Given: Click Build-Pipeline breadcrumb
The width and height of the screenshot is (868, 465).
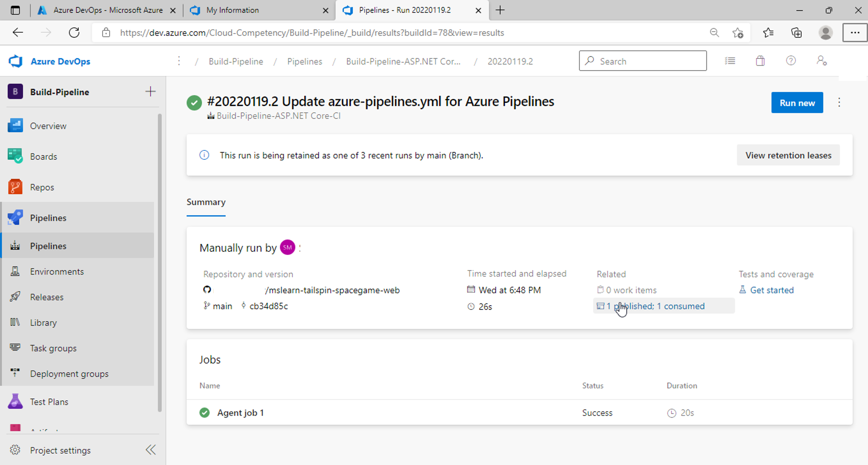Looking at the screenshot, I should click(236, 61).
